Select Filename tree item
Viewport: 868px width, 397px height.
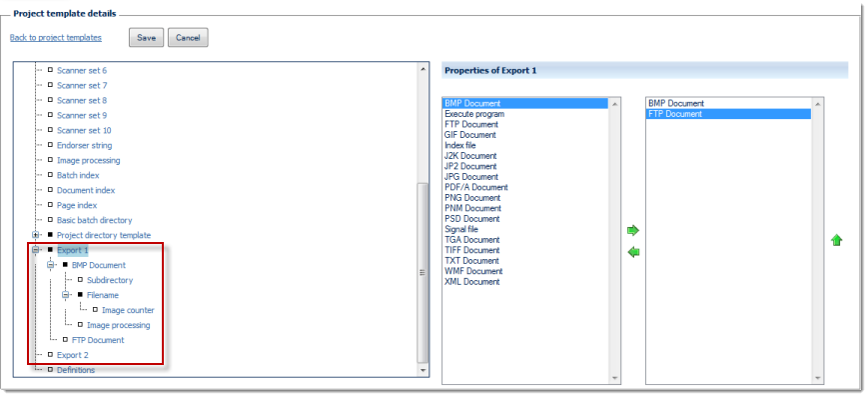103,295
